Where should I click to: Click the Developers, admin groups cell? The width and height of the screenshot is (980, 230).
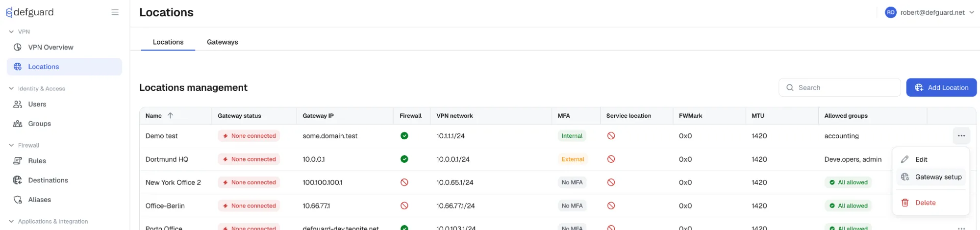(853, 159)
